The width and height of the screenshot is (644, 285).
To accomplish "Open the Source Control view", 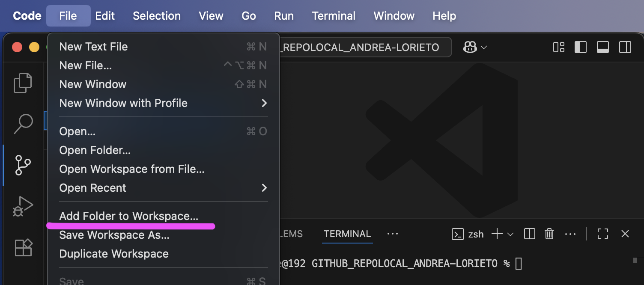I will [x=23, y=165].
